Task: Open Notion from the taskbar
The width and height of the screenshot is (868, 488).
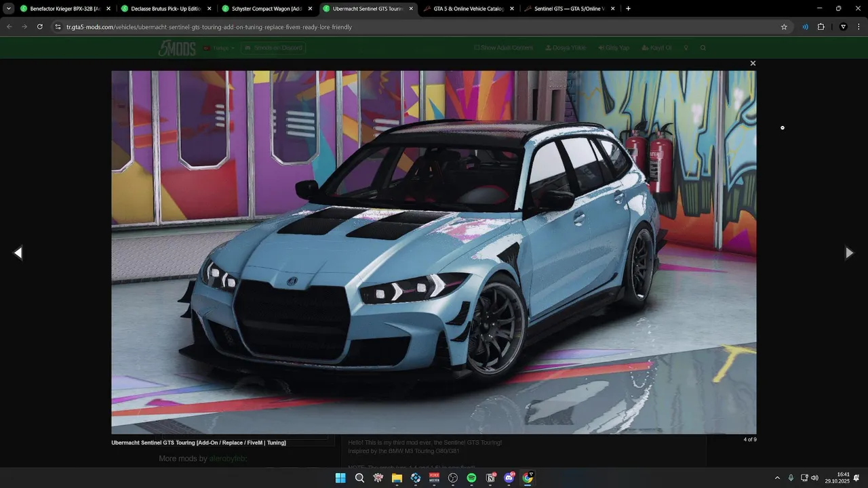Action: (490, 478)
